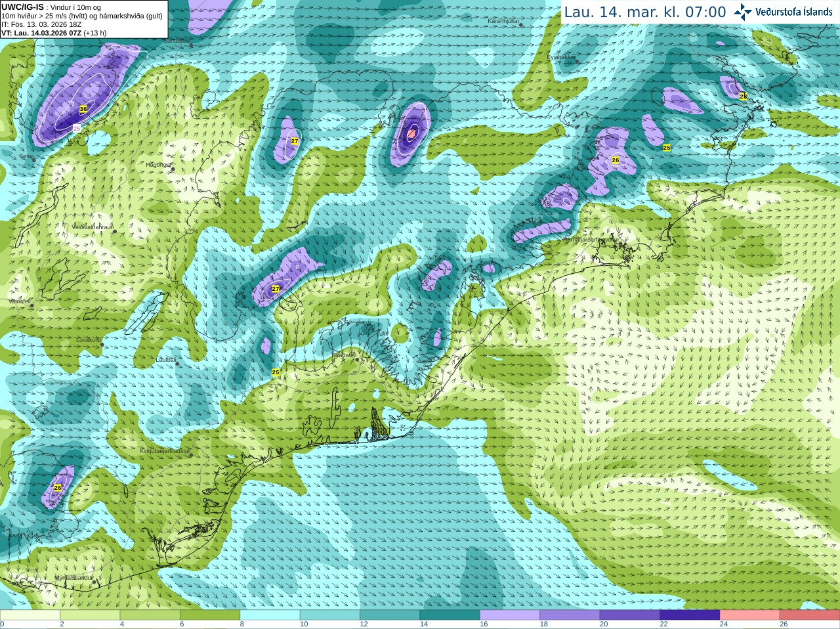Click the IT: Fös. 13. 03. 2026 18Z line

41,24
